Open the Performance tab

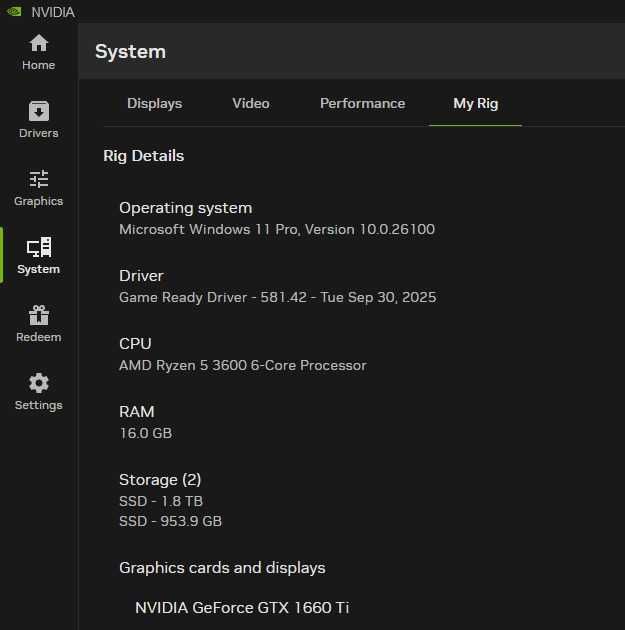(362, 103)
